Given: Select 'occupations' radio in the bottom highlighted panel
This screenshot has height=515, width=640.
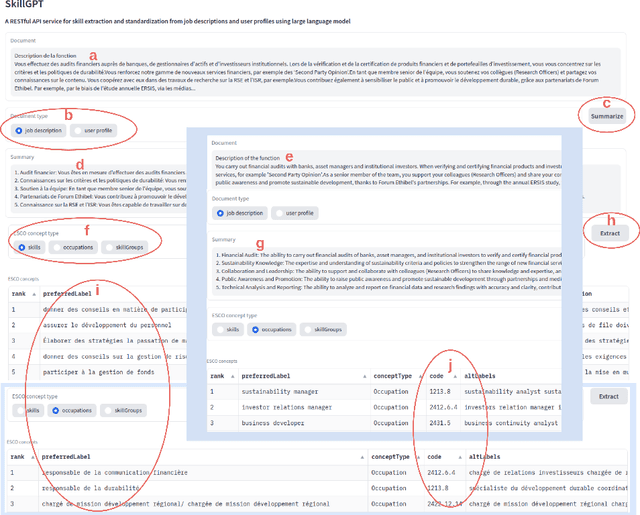Looking at the screenshot, I should click(72, 411).
